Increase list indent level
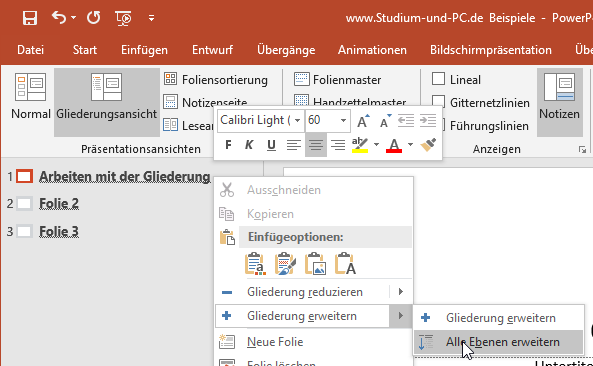 [x=428, y=121]
